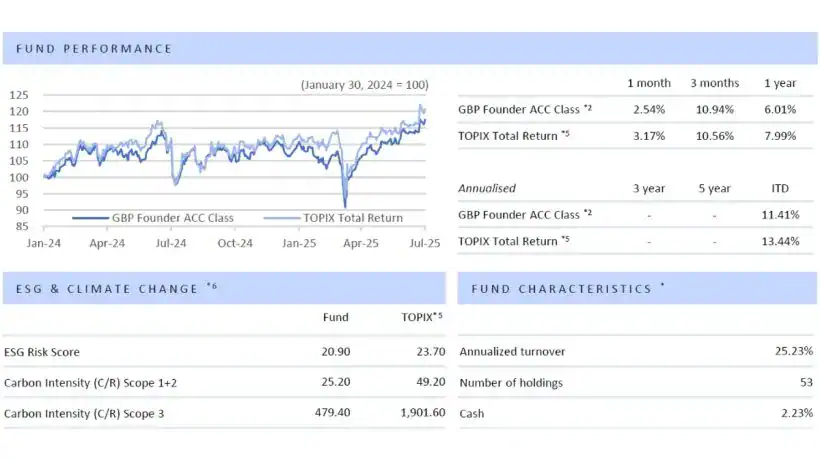The height and width of the screenshot is (461, 820).
Task: Click the Number of holdings value 53
Action: pos(805,382)
